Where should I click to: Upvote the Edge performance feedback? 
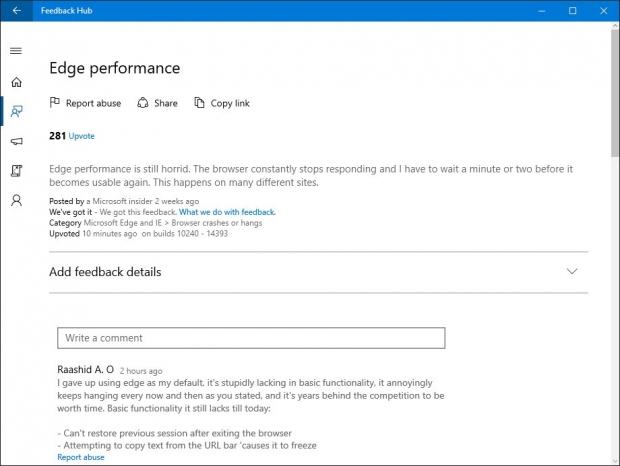click(81, 136)
